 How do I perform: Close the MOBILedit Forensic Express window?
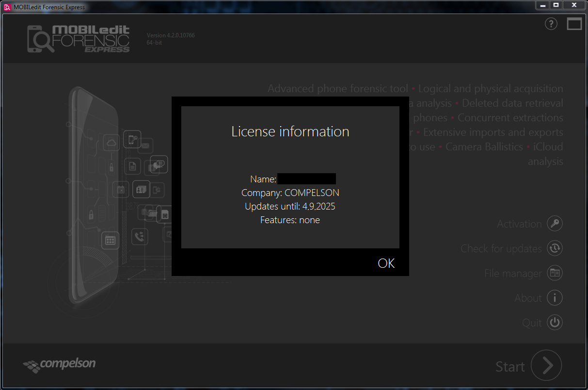(574, 5)
